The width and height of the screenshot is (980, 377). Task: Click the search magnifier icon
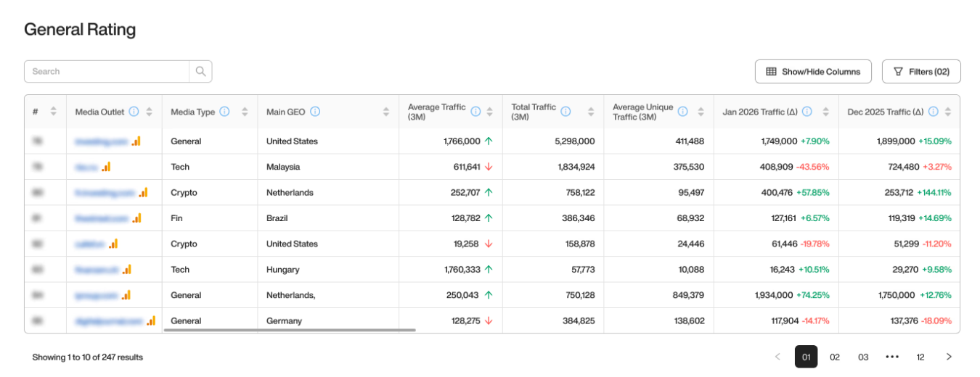[200, 72]
